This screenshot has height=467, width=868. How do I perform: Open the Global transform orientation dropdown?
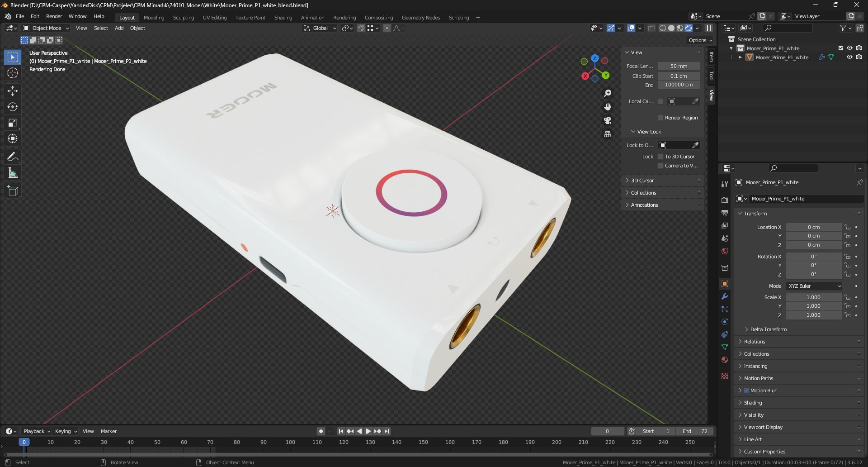point(320,28)
